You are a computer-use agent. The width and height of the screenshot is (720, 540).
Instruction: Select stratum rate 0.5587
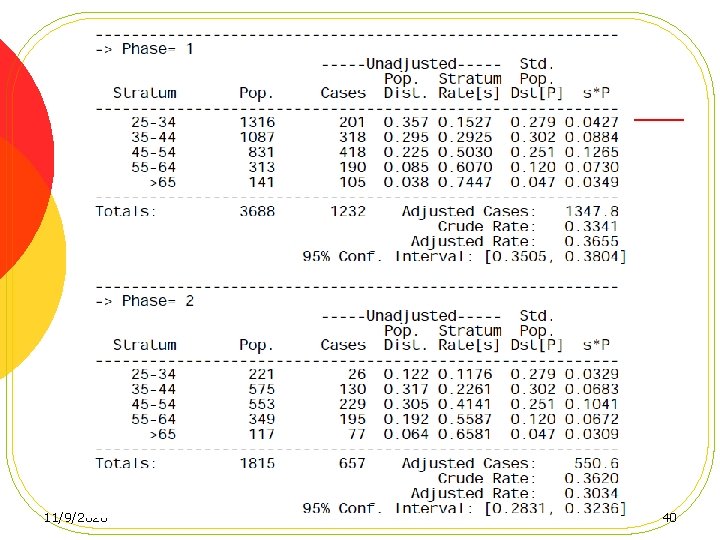465,419
